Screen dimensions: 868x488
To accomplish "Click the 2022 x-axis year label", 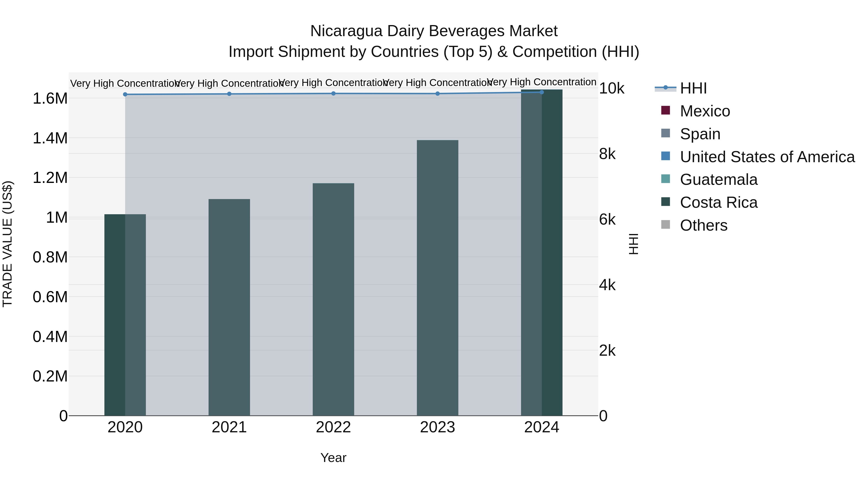I will click(333, 427).
